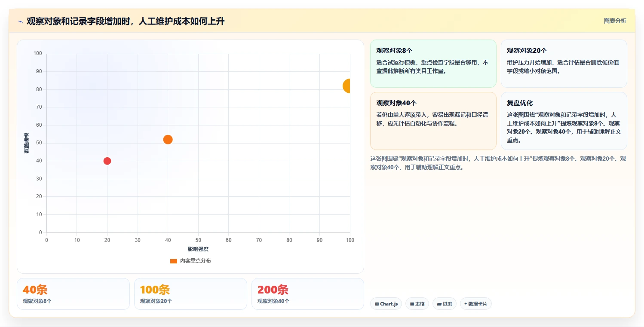
Task: Click the 数据卡片 tag
Action: pos(475,304)
